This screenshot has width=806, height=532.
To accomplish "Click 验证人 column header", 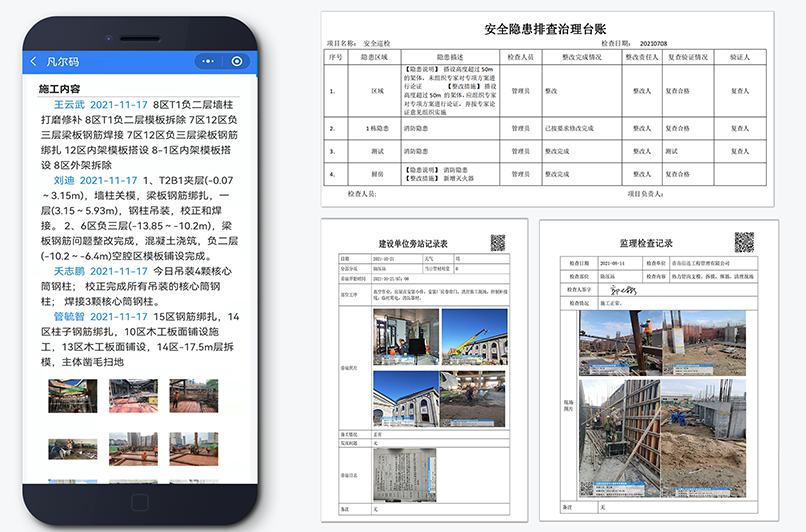I will point(740,57).
